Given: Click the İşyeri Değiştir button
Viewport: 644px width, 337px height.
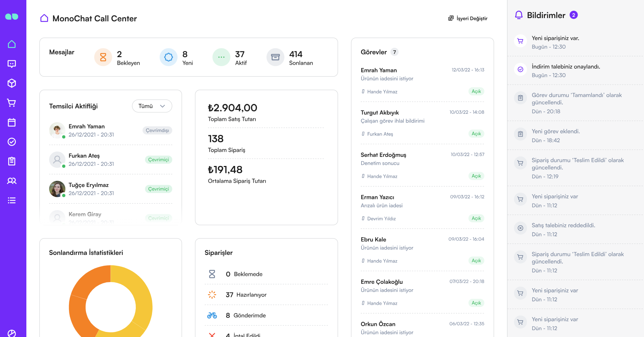Looking at the screenshot, I should [x=468, y=18].
